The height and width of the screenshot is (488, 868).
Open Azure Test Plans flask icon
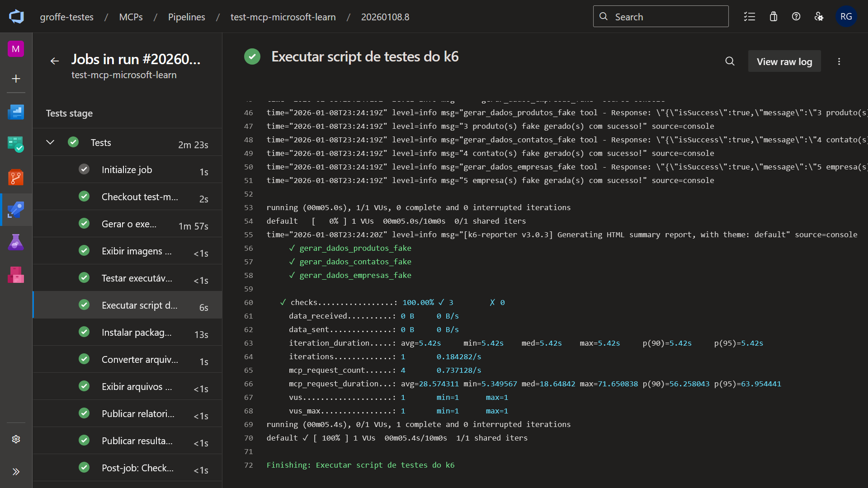16,242
